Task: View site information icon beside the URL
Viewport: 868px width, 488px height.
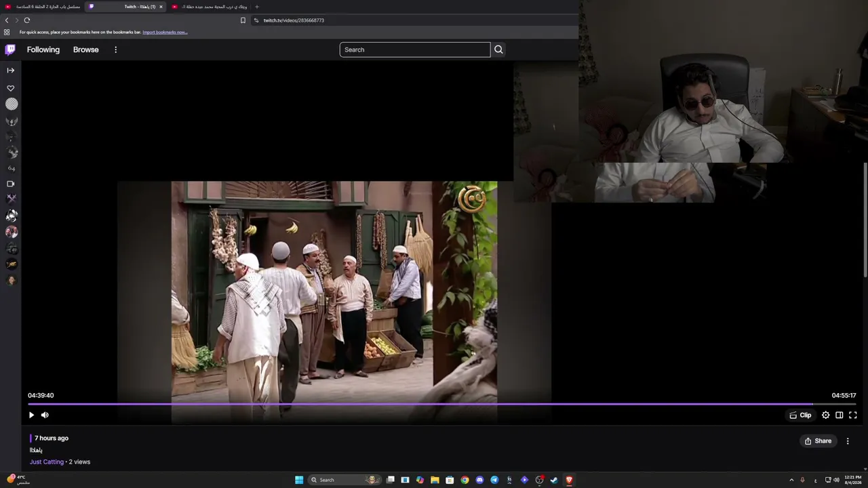Action: pos(256,20)
